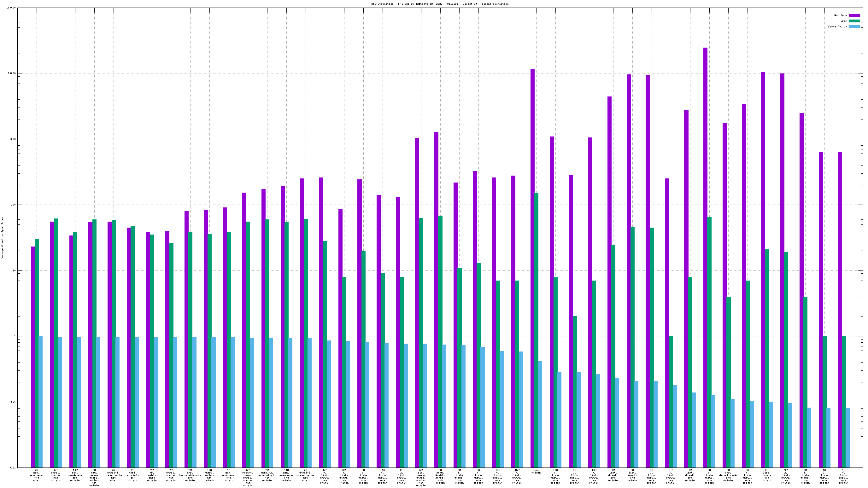Click the Message Count or Spam Score axis label
Image resolution: width=868 pixels, height=488 pixels.
pos(2,238)
